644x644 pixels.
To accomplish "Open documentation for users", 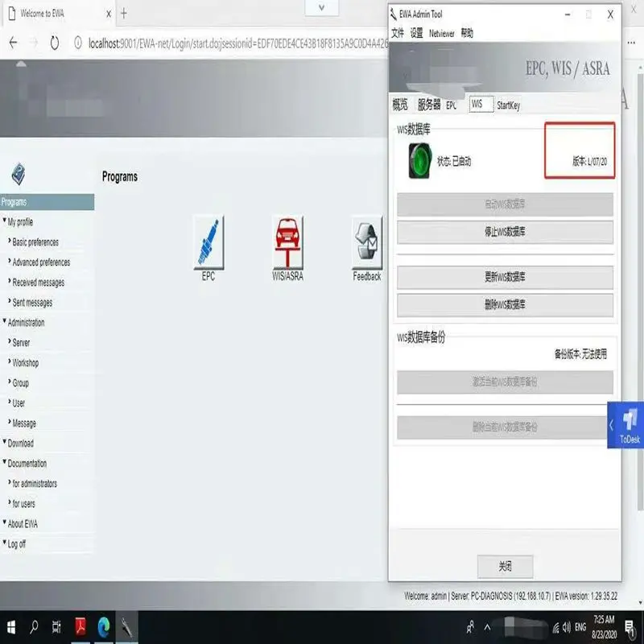I will (x=23, y=504).
